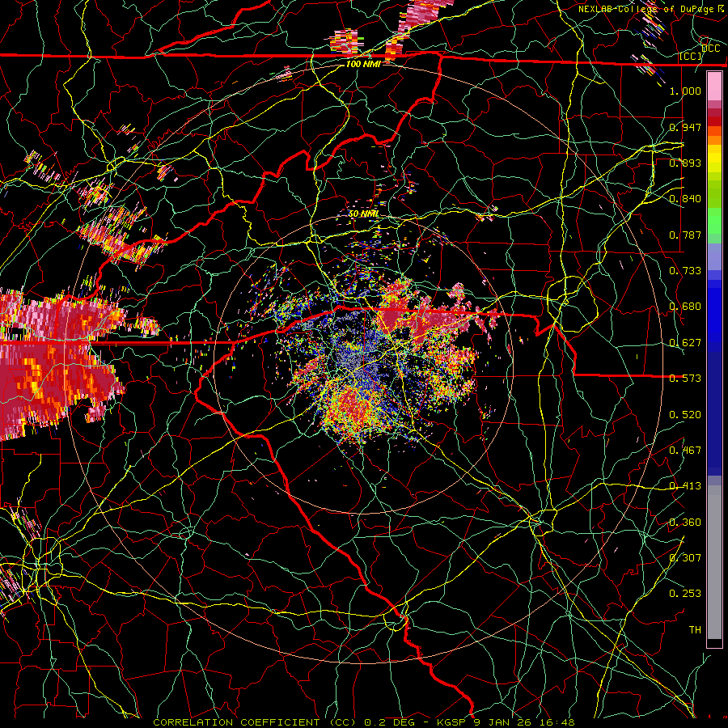Pick the light pink segment of the color scale

tap(714, 87)
